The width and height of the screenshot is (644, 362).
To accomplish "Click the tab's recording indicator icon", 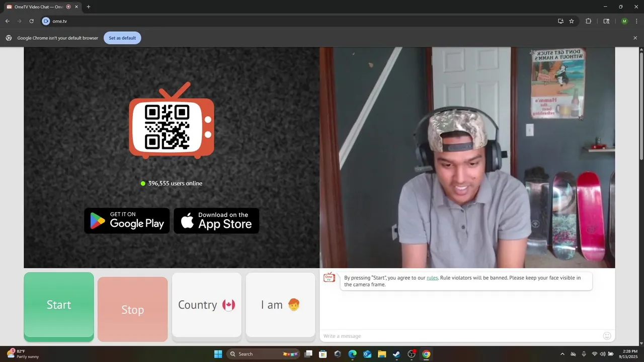I will [x=68, y=7].
